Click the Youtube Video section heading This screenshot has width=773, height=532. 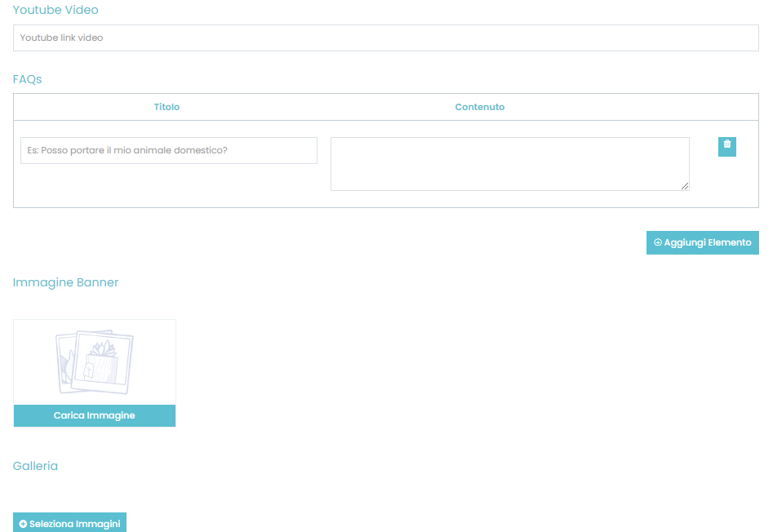(56, 10)
